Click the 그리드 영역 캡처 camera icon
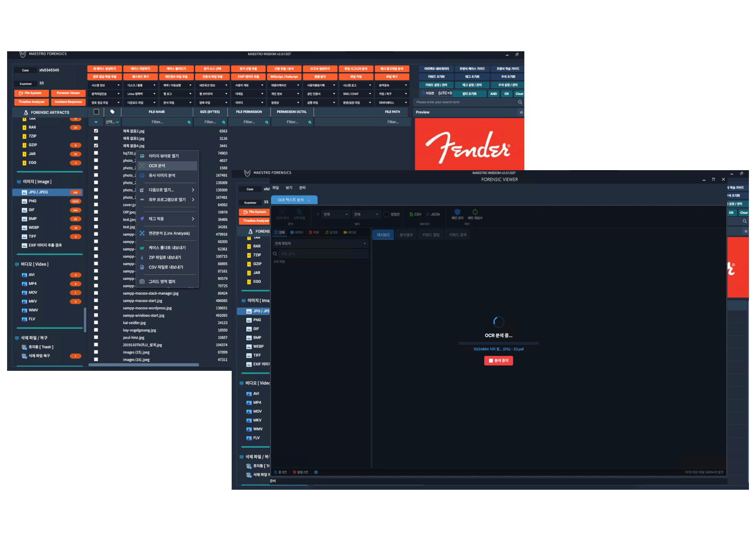This screenshot has height=541, width=756. (x=142, y=282)
